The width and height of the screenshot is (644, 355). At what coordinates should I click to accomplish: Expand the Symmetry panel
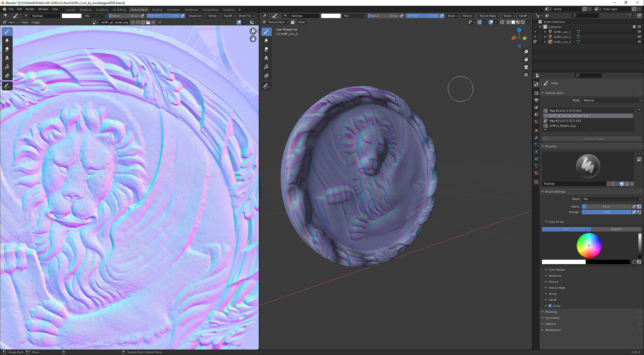[x=552, y=318]
